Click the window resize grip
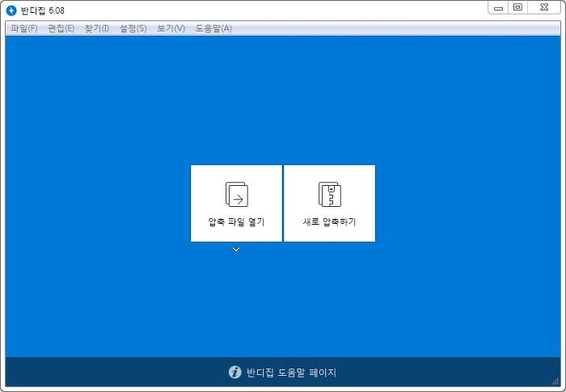The height and width of the screenshot is (392, 566). (x=555, y=381)
